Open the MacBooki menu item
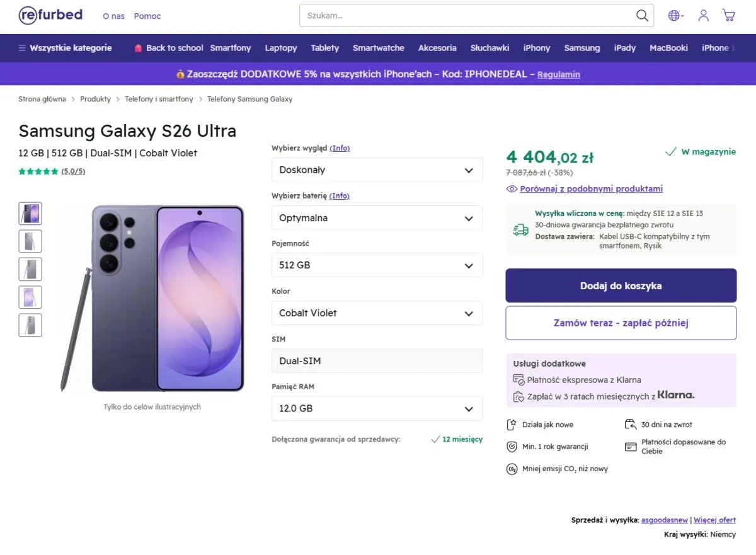The height and width of the screenshot is (555, 756). tap(668, 48)
